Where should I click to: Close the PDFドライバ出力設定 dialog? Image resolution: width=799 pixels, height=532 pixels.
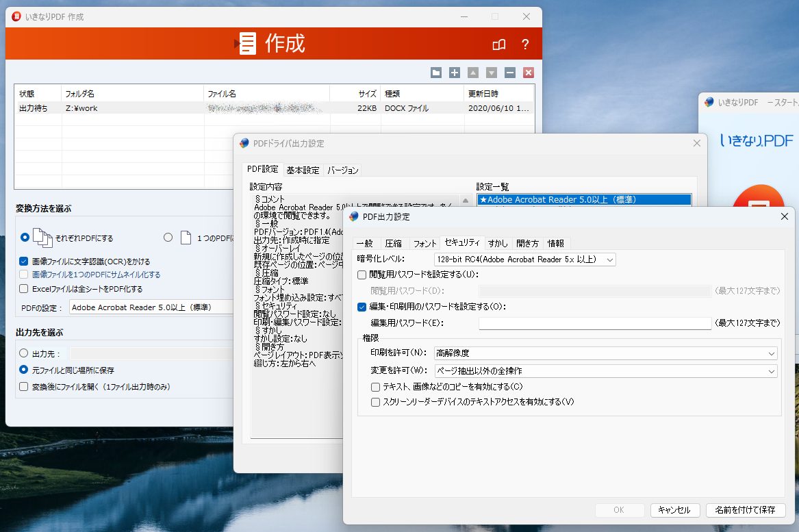696,143
